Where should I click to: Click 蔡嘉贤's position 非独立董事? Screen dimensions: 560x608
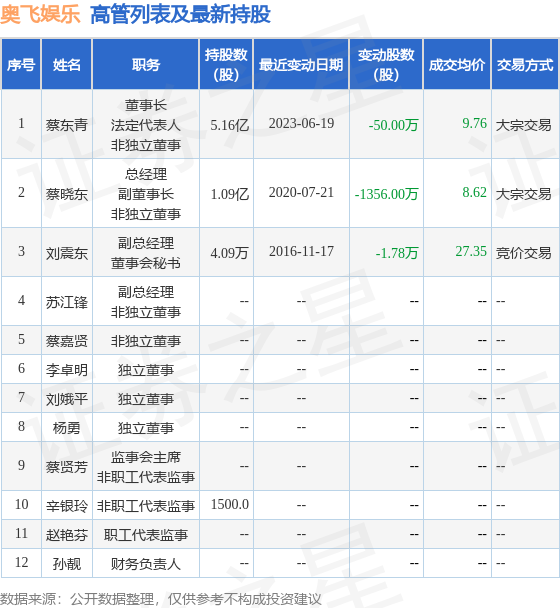146,341
